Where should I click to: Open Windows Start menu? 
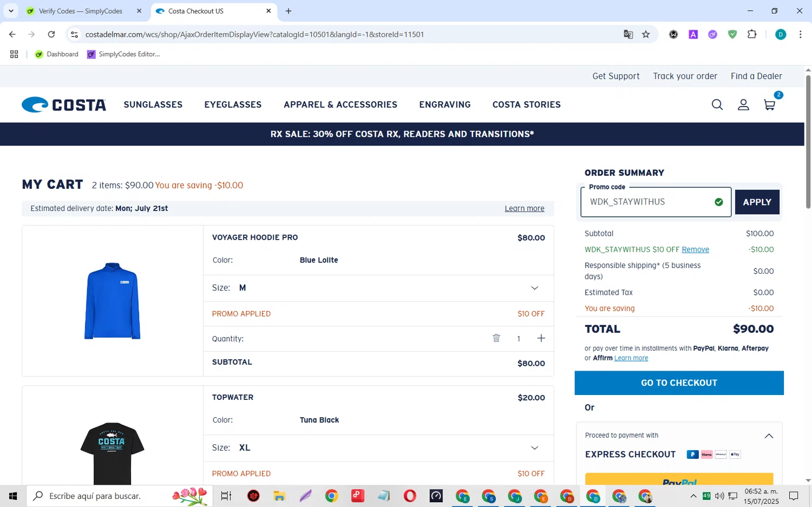[x=13, y=496]
